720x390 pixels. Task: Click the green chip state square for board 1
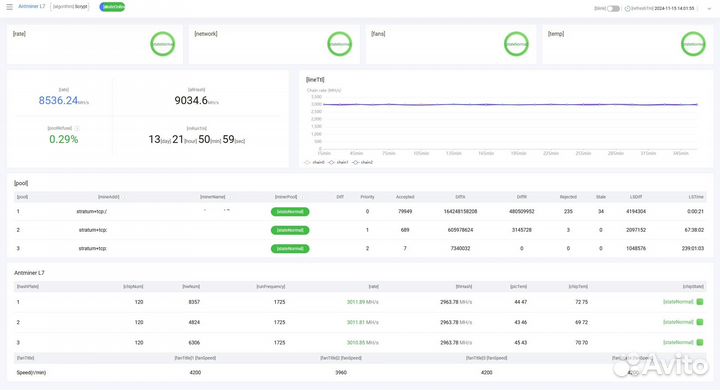point(700,302)
